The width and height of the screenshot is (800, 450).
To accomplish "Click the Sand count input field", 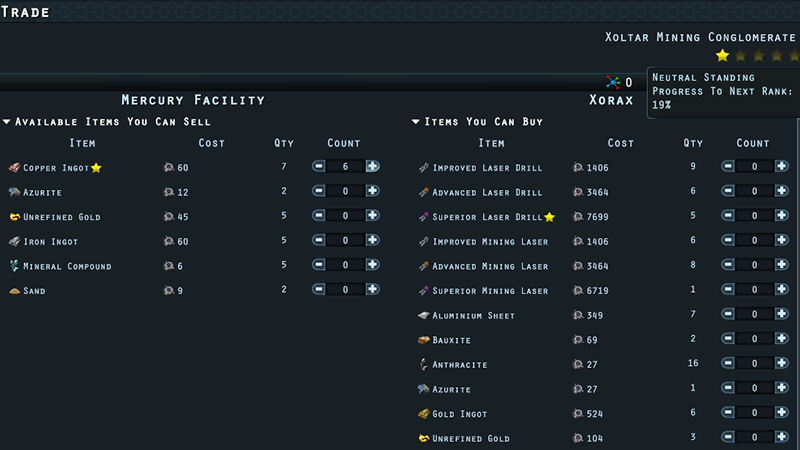I will click(x=345, y=290).
